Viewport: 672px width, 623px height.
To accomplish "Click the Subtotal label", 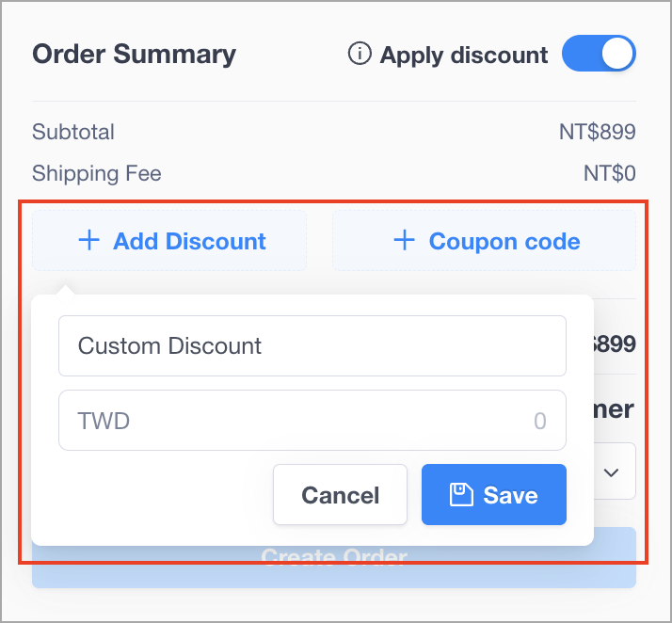I will pos(73,132).
